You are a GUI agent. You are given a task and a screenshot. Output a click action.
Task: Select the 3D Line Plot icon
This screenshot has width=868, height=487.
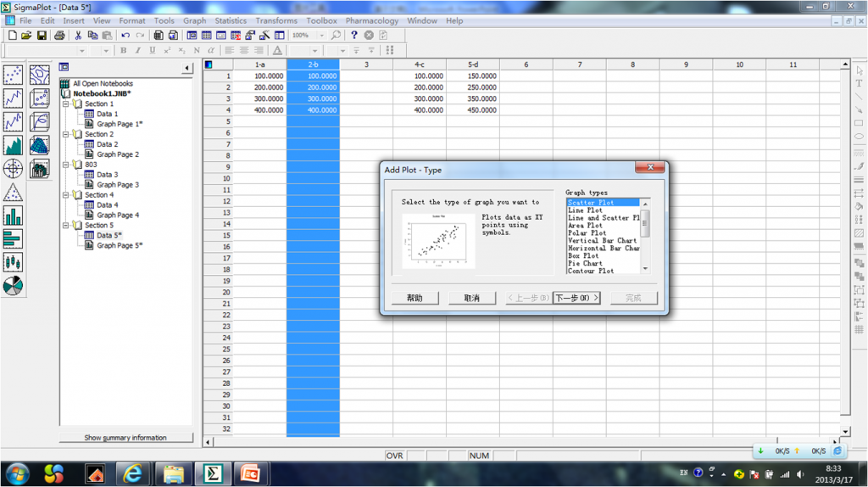39,122
